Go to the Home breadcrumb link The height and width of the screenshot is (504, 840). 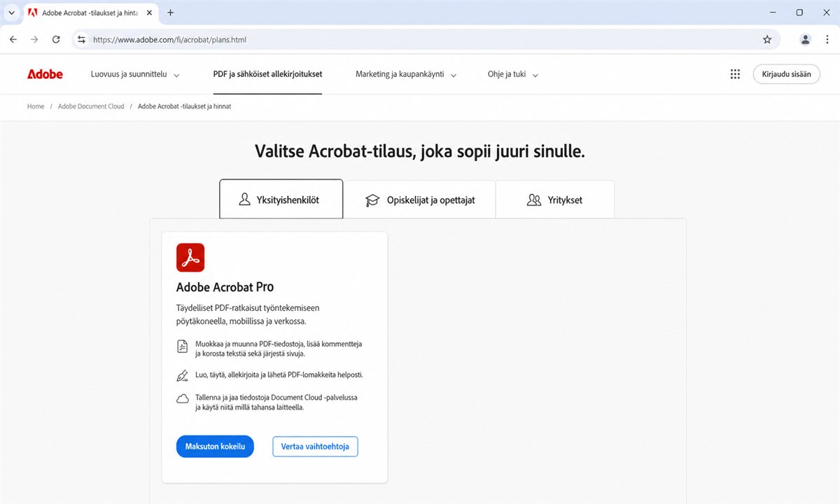36,106
